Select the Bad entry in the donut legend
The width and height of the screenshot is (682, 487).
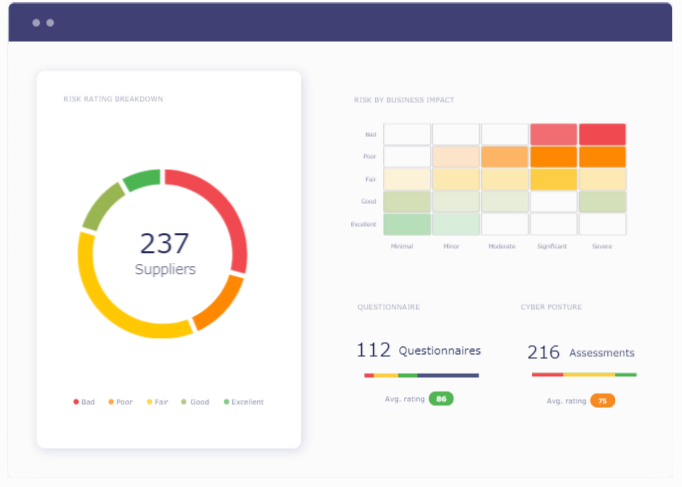tap(84, 402)
